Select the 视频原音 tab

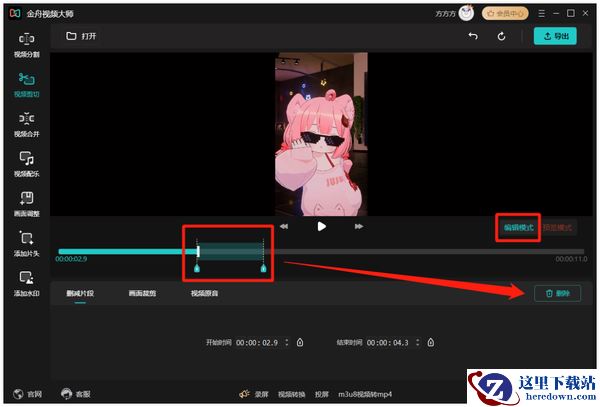[204, 293]
